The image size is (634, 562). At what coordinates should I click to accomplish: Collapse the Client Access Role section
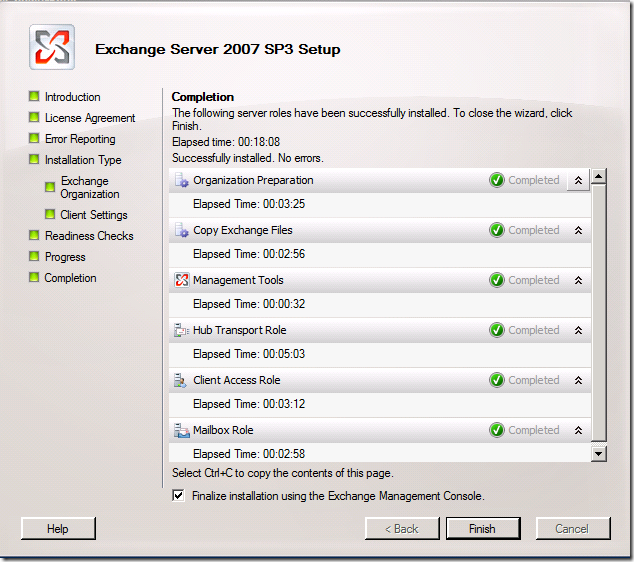click(578, 380)
